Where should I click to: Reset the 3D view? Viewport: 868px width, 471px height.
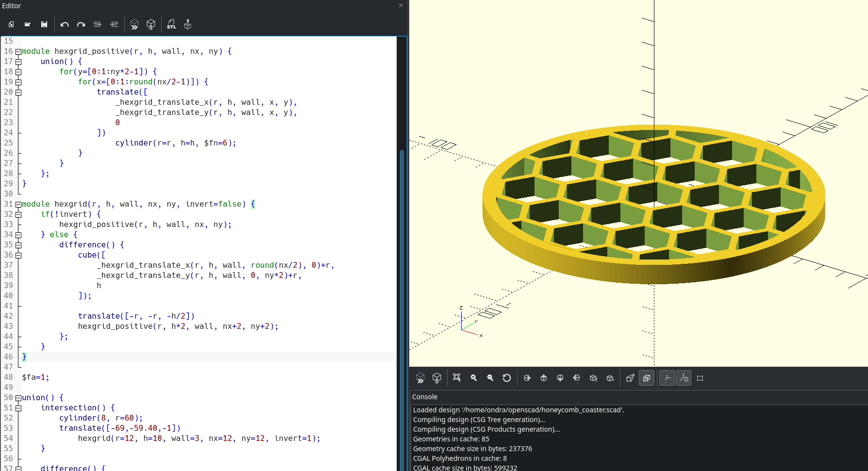click(506, 378)
